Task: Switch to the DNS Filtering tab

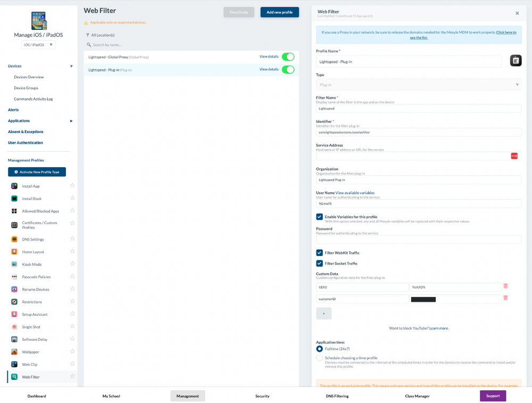Action: 337,396
